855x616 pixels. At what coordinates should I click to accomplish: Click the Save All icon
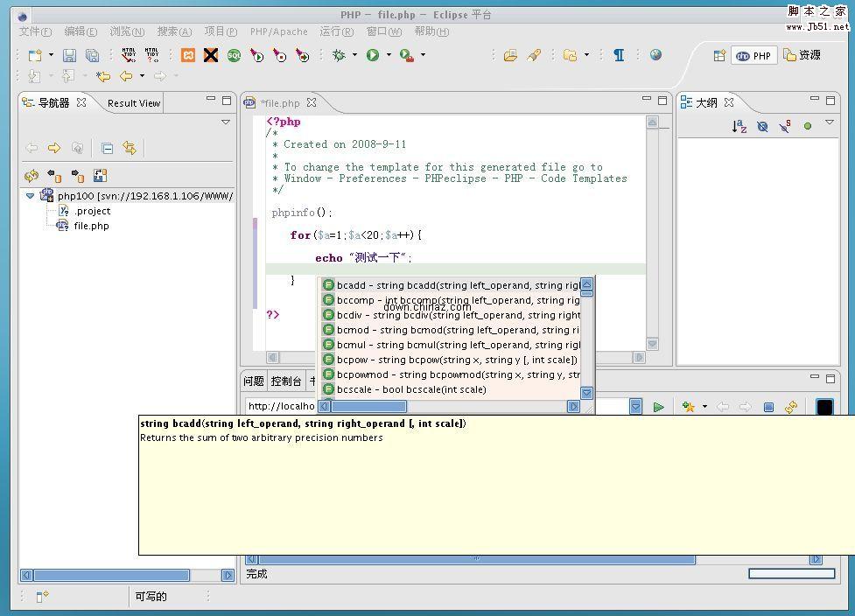93,55
